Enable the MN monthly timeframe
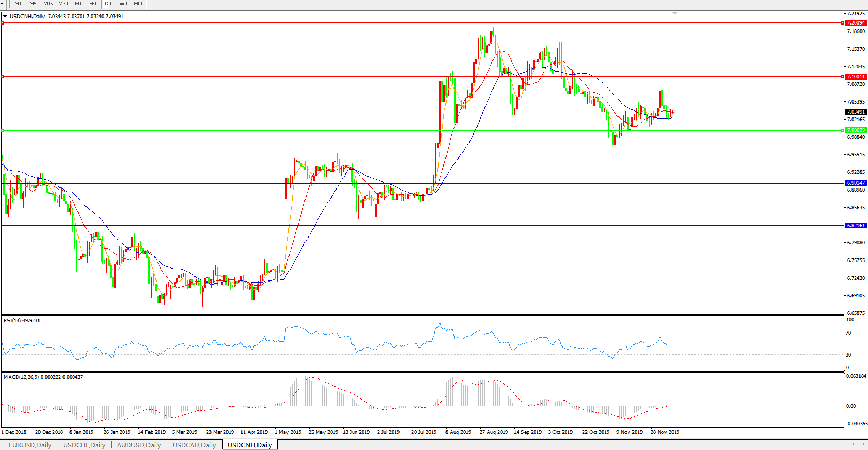The image size is (868, 450). click(138, 4)
